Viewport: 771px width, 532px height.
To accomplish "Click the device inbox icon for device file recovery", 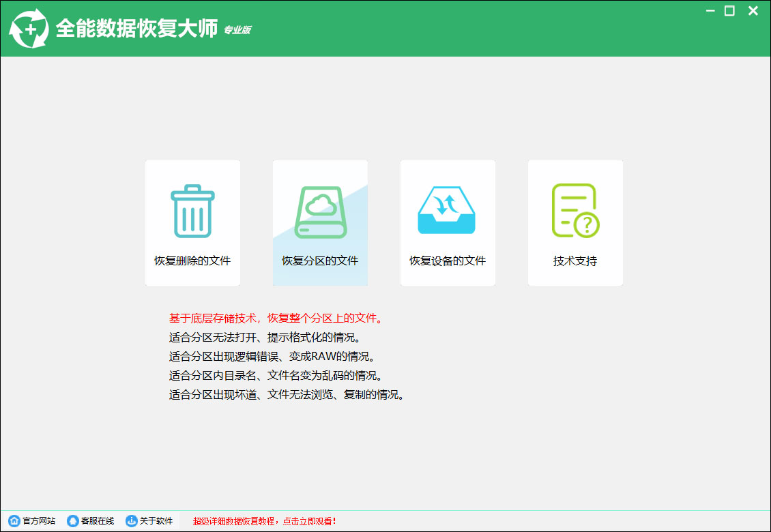I will pyautogui.click(x=448, y=209).
